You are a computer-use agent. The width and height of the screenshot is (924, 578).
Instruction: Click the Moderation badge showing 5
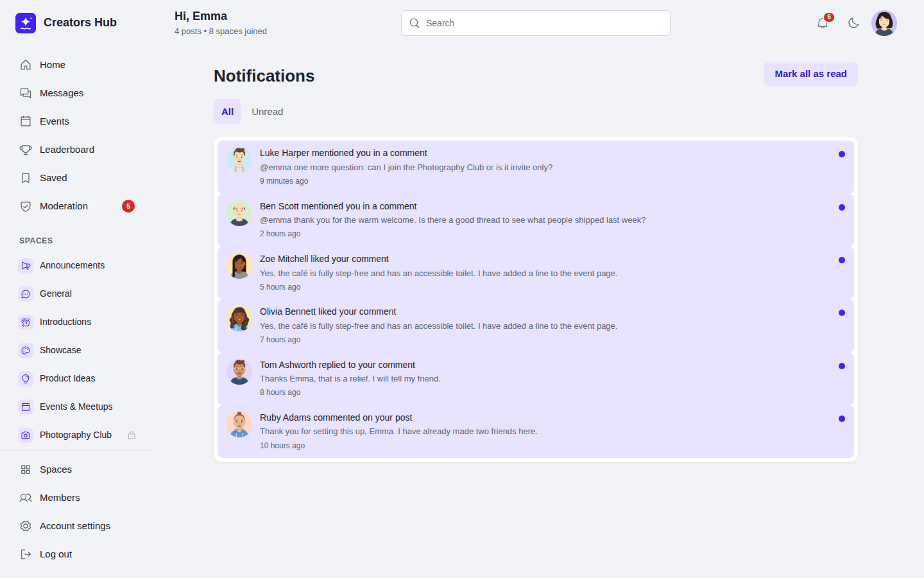(x=128, y=206)
